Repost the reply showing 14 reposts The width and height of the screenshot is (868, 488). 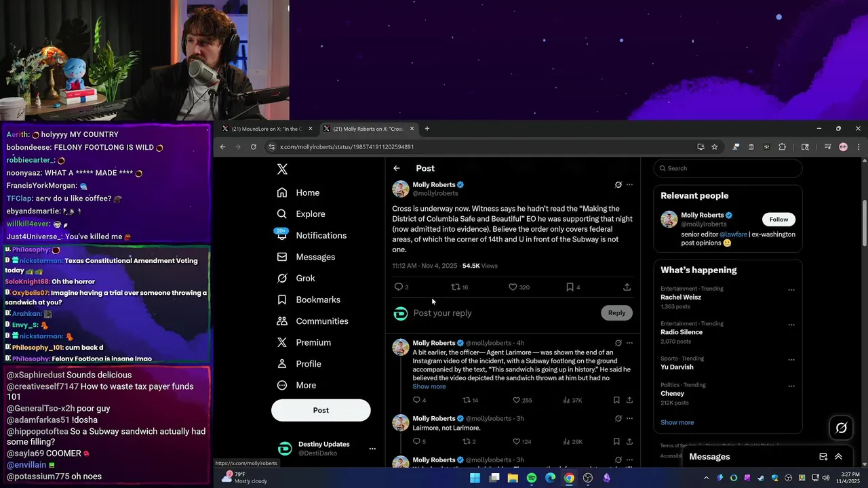467,400
